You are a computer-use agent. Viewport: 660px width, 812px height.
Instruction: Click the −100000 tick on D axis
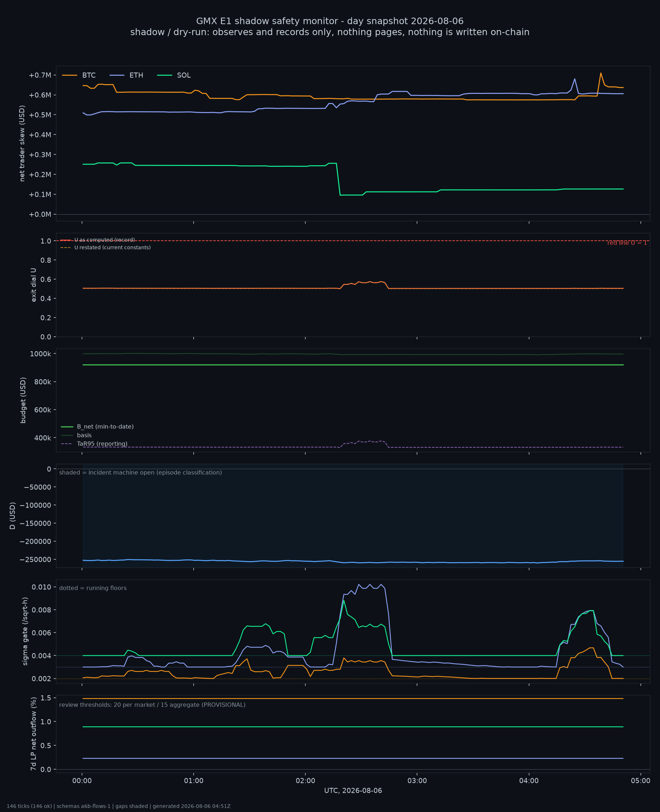tap(36, 505)
